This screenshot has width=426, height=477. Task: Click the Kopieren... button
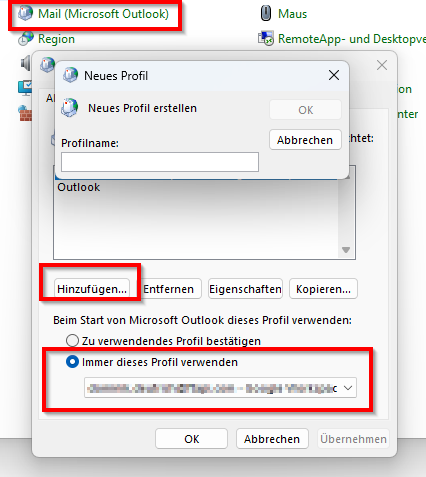323,289
